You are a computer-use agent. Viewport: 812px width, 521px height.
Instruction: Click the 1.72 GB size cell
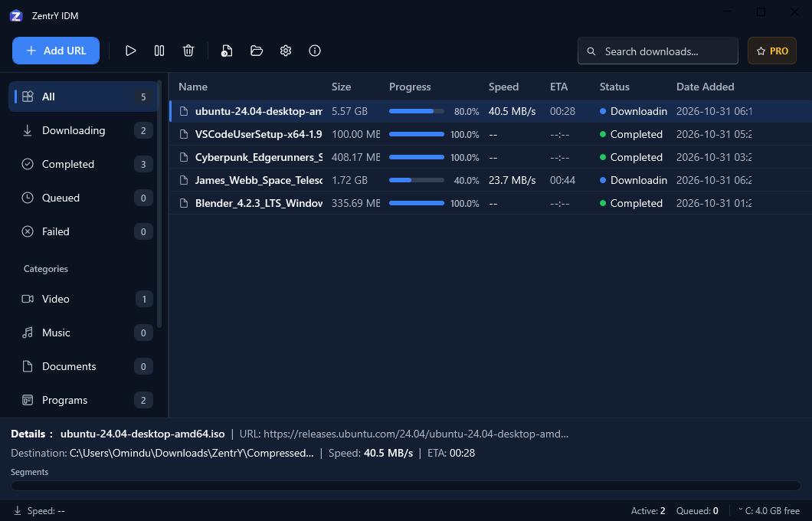349,180
